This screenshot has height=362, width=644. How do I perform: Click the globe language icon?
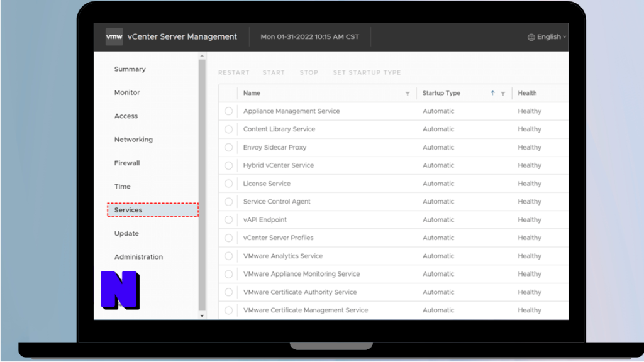coord(531,37)
